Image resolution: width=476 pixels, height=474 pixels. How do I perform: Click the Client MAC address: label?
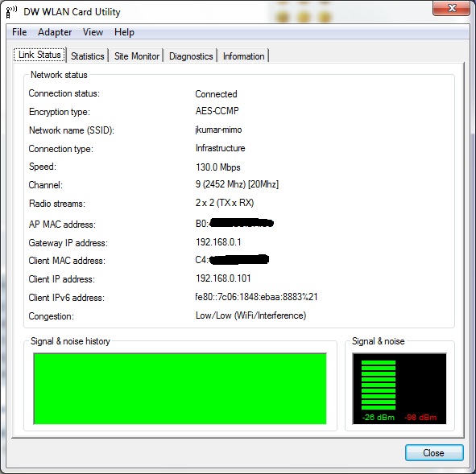[67, 261]
